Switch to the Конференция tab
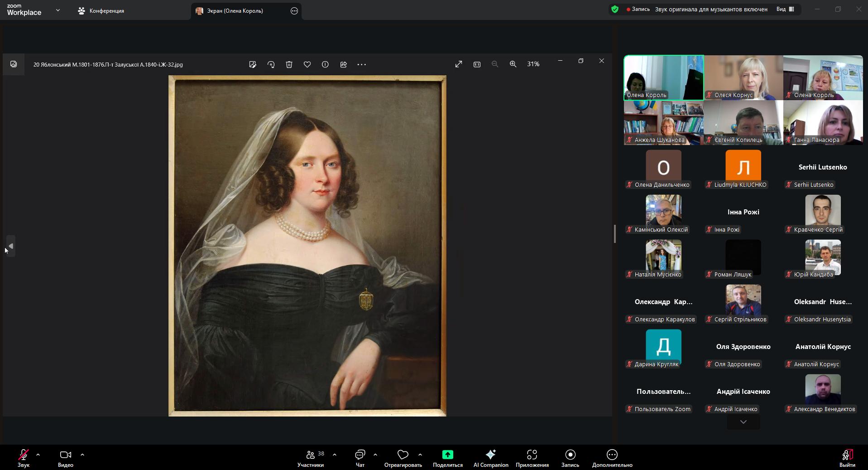 (101, 10)
